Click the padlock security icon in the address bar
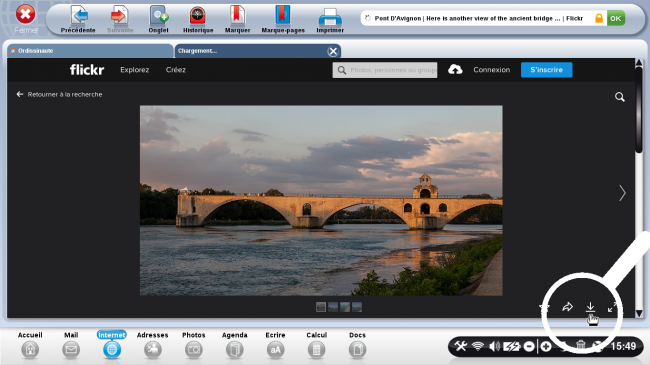Image resolution: width=650 pixels, height=365 pixels. (x=599, y=18)
